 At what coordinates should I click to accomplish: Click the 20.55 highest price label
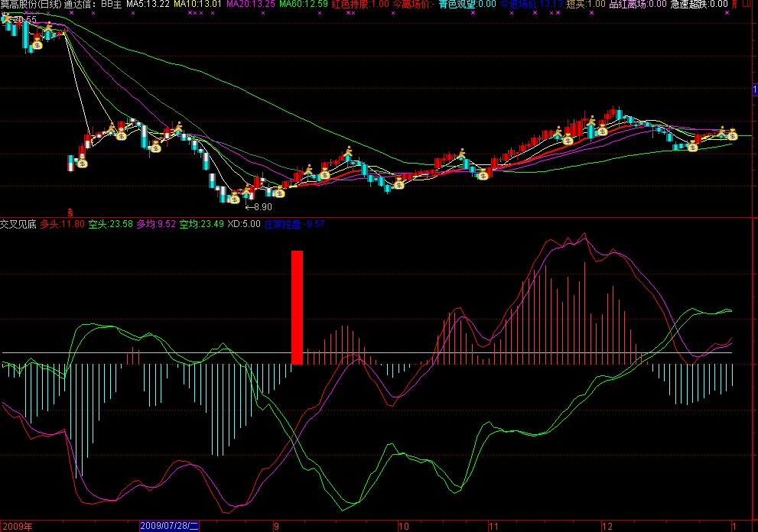pyautogui.click(x=24, y=20)
